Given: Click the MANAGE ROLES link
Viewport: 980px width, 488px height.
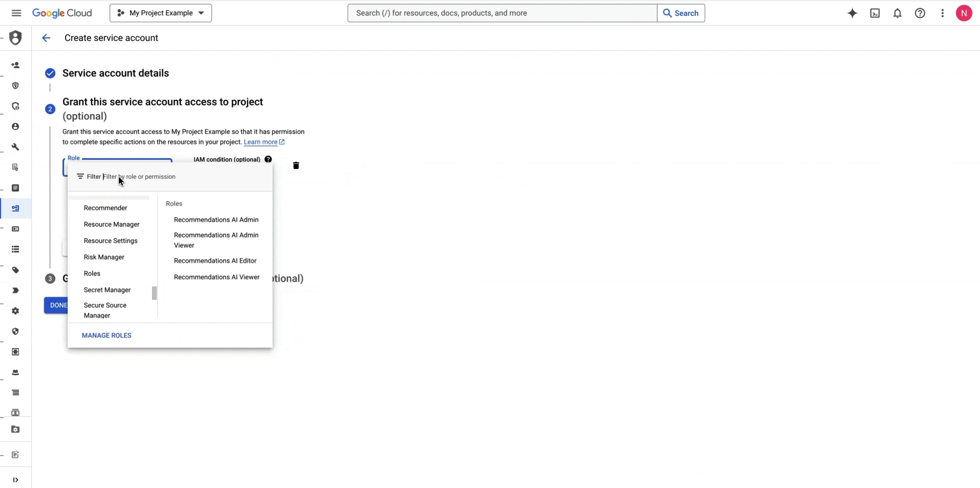Looking at the screenshot, I should click(107, 335).
